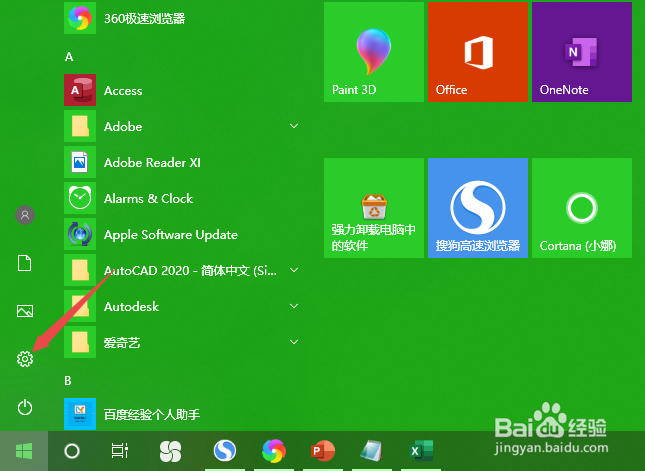Click the Windows Start button
The height and width of the screenshot is (471, 645).
(24, 451)
